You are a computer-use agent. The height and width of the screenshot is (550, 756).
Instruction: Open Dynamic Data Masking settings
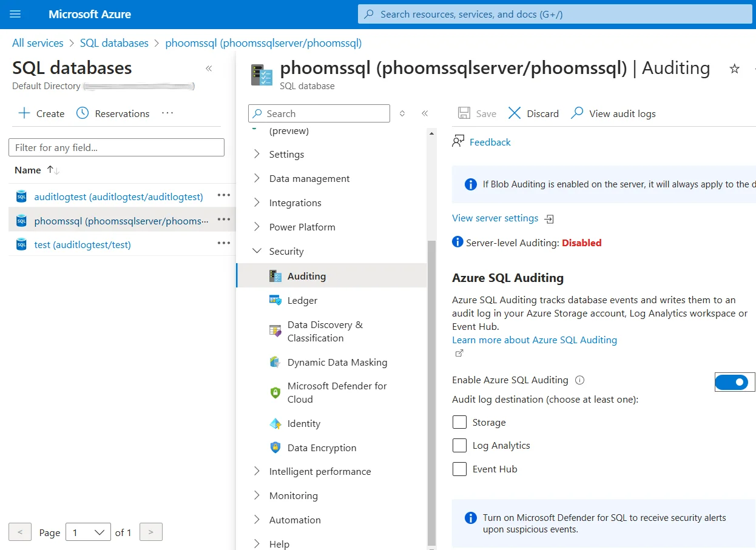(337, 362)
